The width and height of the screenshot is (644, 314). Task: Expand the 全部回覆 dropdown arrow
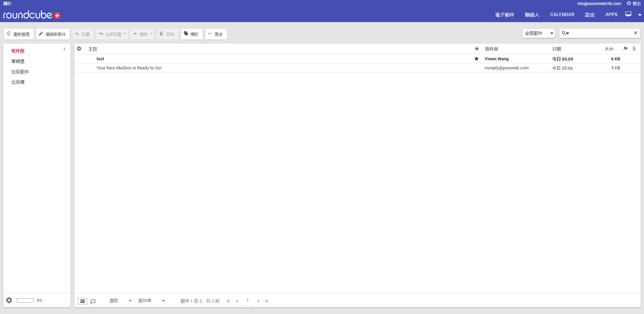tap(125, 34)
